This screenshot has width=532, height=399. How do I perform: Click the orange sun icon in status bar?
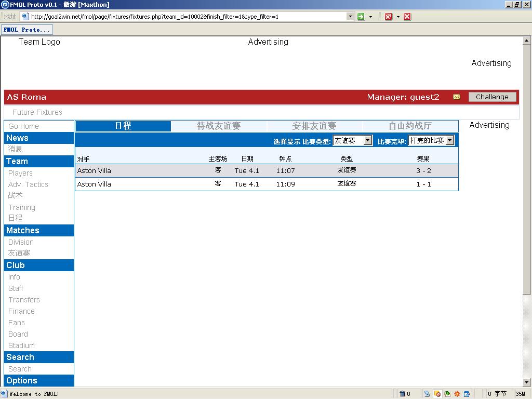[457, 394]
